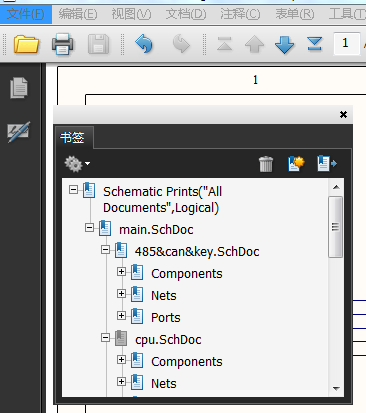
Task: Click the gray redo arrow icon
Action: [181, 44]
